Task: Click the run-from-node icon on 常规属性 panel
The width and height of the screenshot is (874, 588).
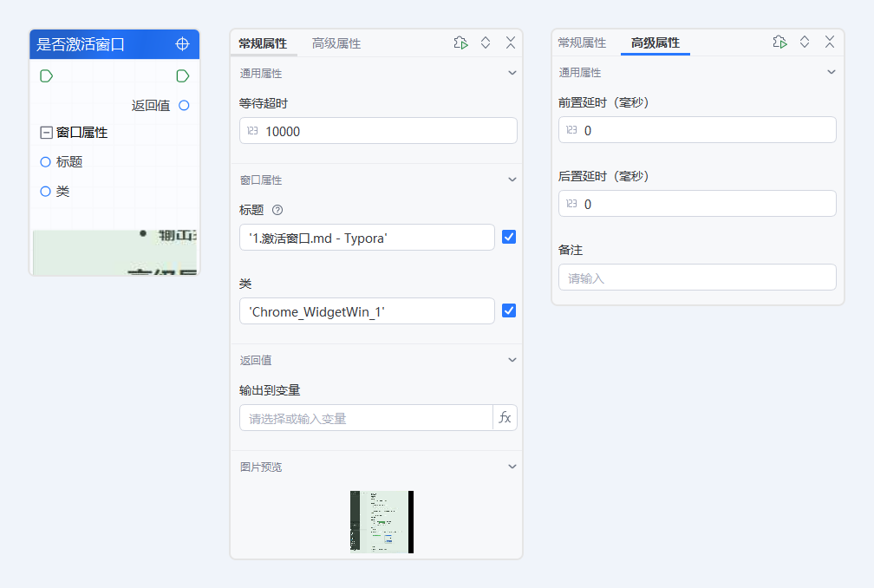Action: (x=460, y=42)
